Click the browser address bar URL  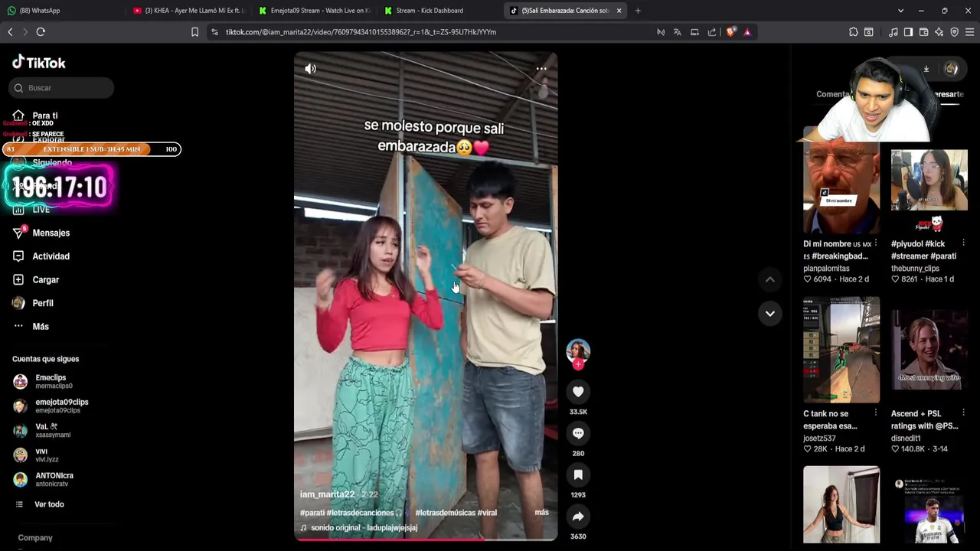361,32
